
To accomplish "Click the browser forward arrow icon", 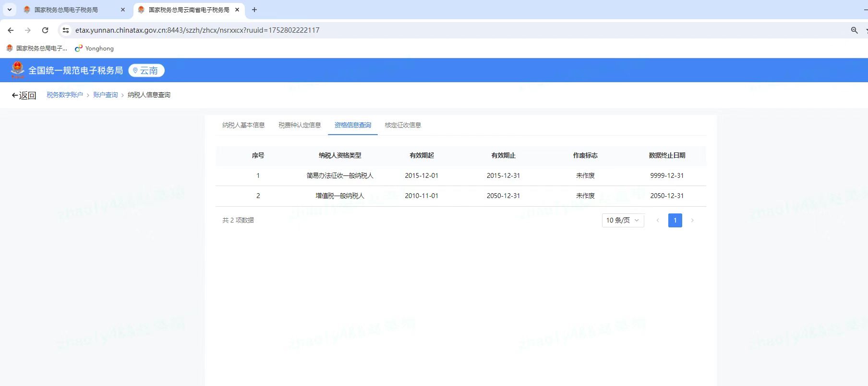I will click(28, 30).
